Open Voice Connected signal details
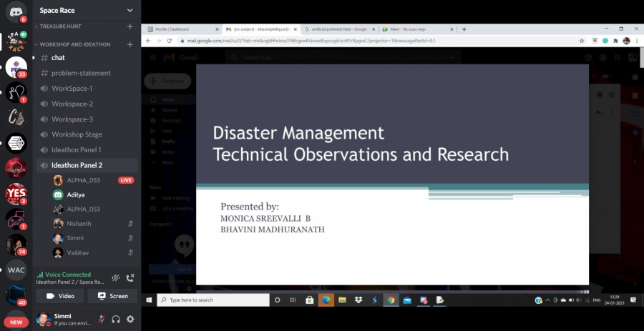This screenshot has width=644, height=331. [x=64, y=275]
